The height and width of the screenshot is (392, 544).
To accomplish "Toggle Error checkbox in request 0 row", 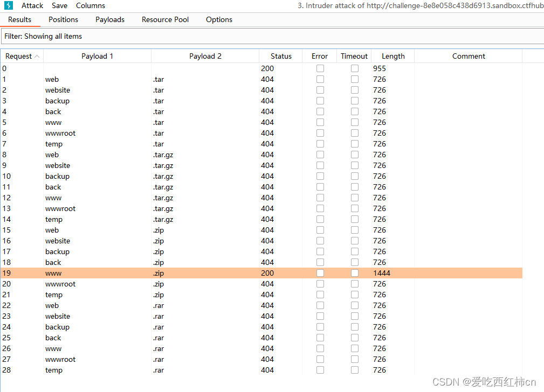I will 320,68.
